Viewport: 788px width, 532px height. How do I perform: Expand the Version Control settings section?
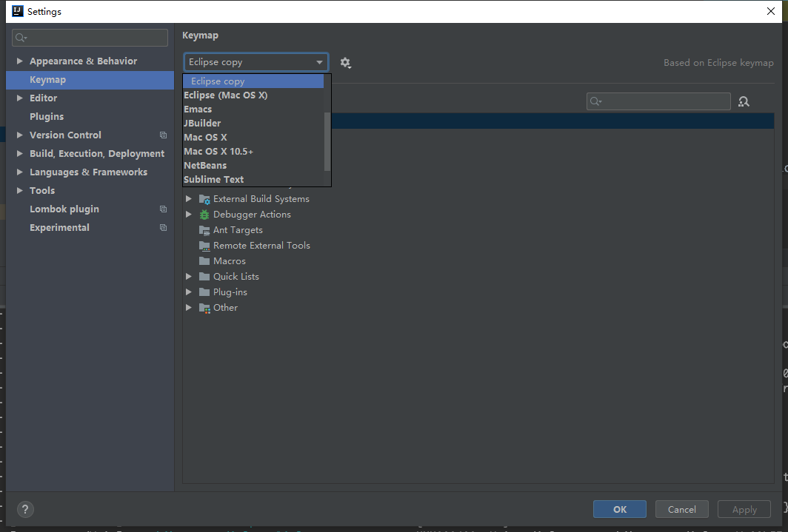point(19,135)
